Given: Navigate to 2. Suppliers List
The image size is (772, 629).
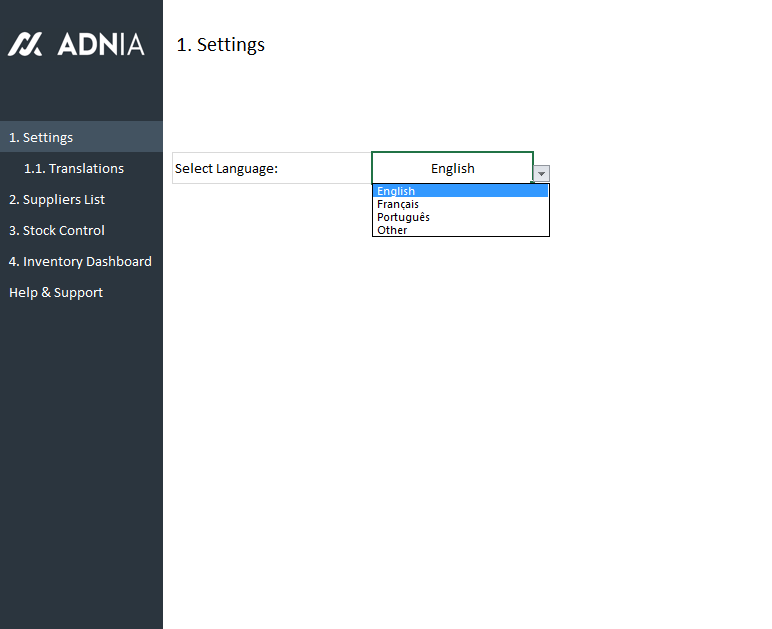Looking at the screenshot, I should click(x=57, y=200).
